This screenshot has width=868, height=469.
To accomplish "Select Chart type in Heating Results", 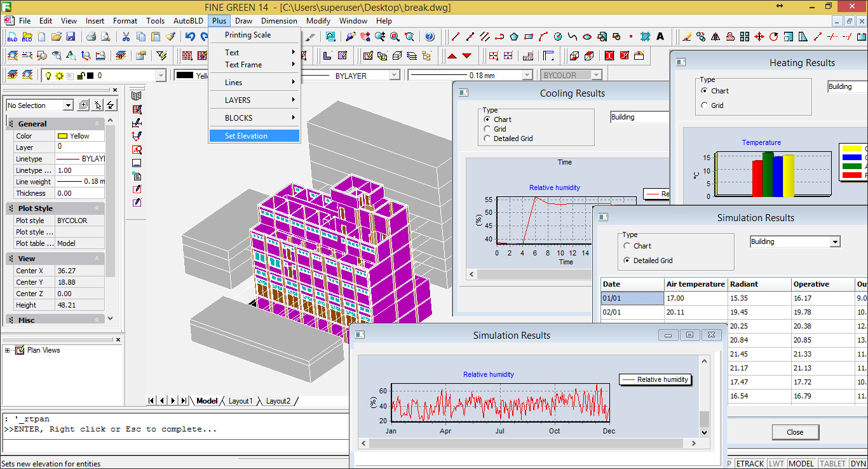I will point(704,91).
